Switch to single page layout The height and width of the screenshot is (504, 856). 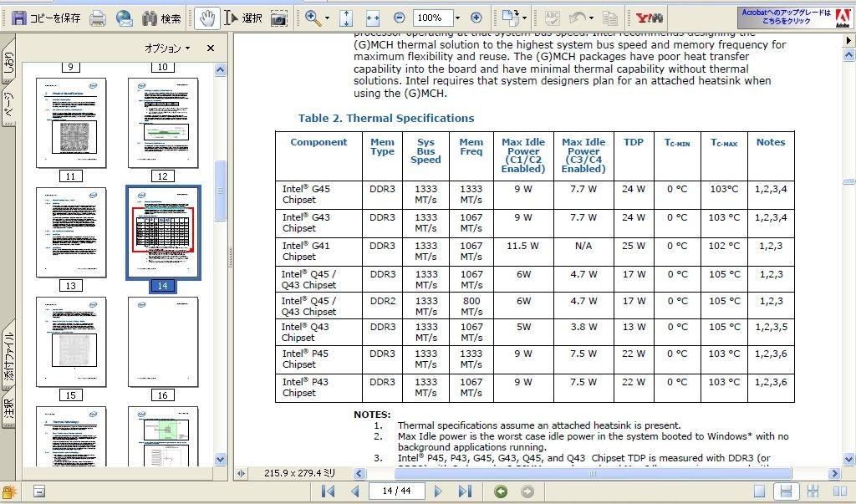pos(759,491)
